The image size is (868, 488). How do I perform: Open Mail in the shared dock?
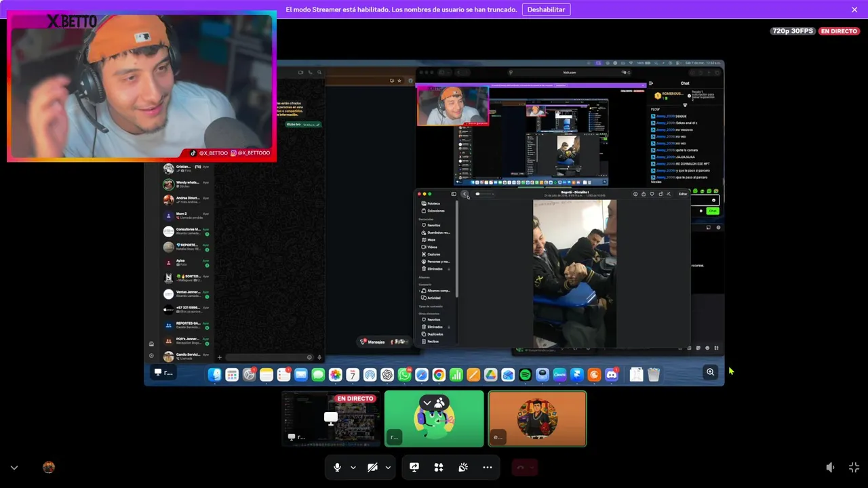[x=300, y=375]
